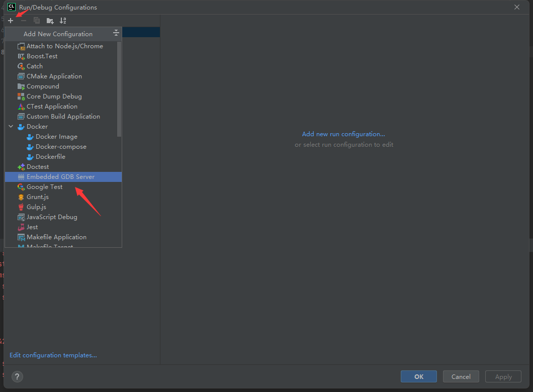Click the minus Remove Configuration icon
Image resolution: width=533 pixels, height=392 pixels.
tap(24, 21)
